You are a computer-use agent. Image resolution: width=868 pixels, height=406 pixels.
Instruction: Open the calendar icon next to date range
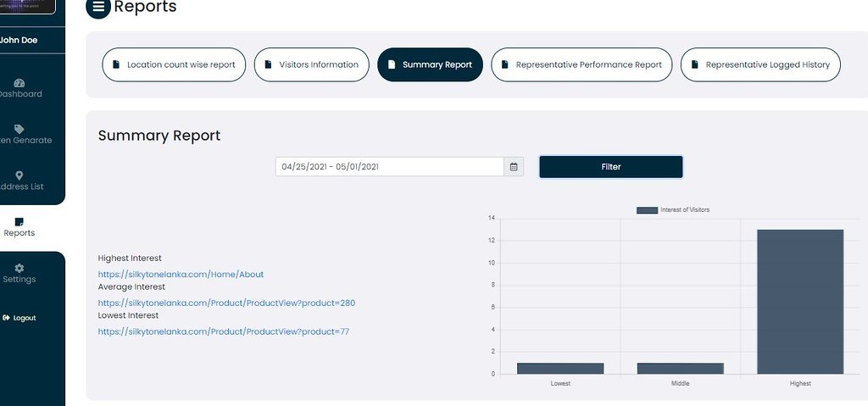514,167
